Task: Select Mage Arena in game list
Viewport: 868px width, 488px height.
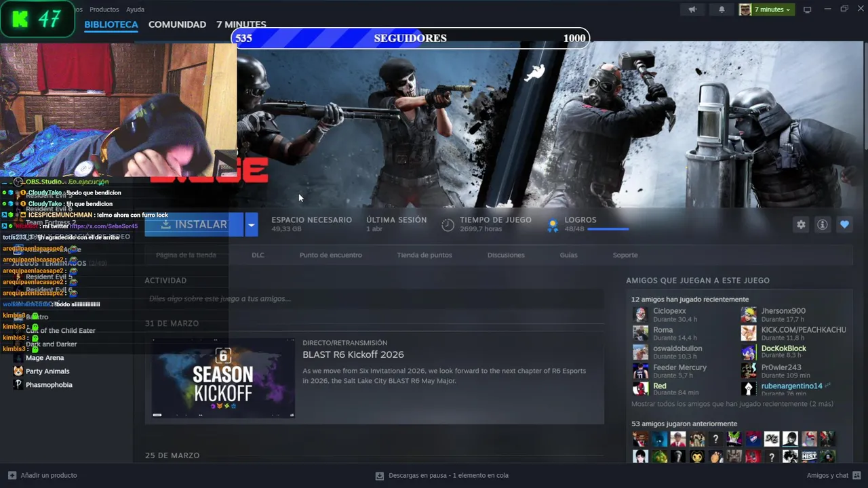Action: pos(45,357)
